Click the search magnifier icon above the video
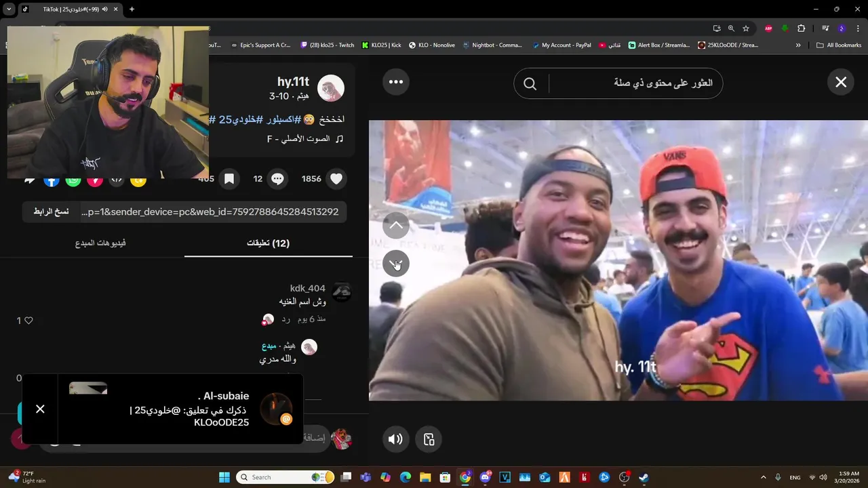868x488 pixels. [x=530, y=83]
